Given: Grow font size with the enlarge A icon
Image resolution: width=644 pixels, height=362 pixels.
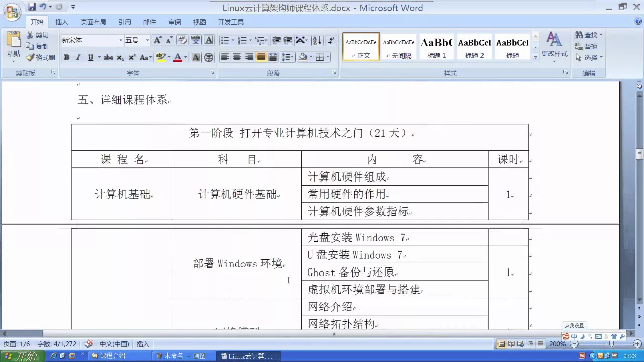Looking at the screenshot, I should [158, 40].
